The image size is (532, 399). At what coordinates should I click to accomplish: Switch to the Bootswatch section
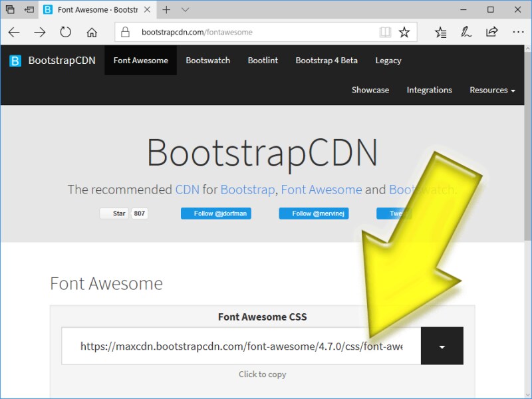(x=208, y=61)
